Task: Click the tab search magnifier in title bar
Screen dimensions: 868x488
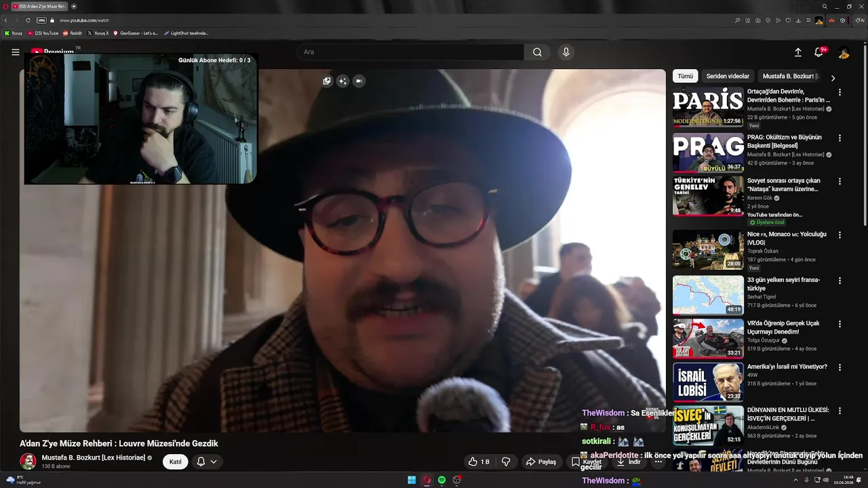Action: tap(825, 6)
